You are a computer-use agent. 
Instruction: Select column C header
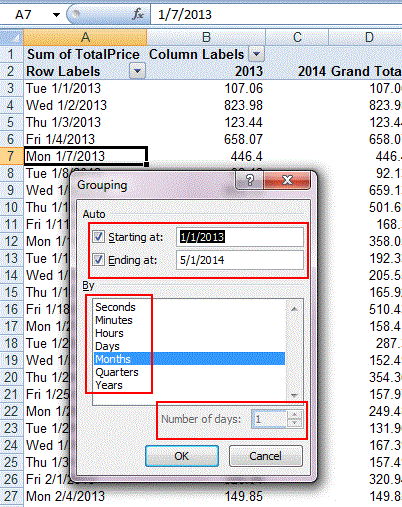(297, 37)
